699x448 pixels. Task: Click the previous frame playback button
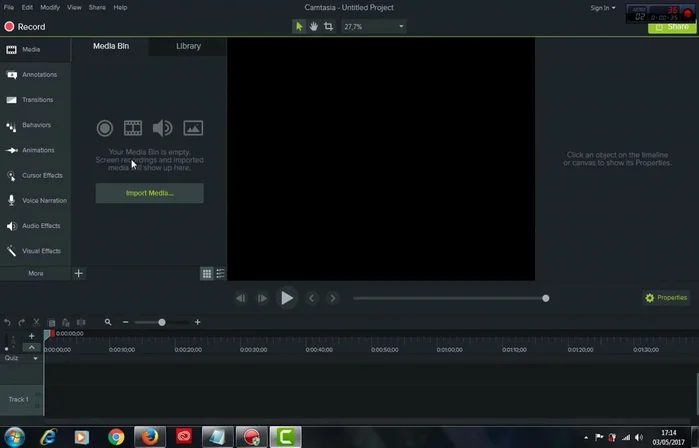[x=241, y=298]
